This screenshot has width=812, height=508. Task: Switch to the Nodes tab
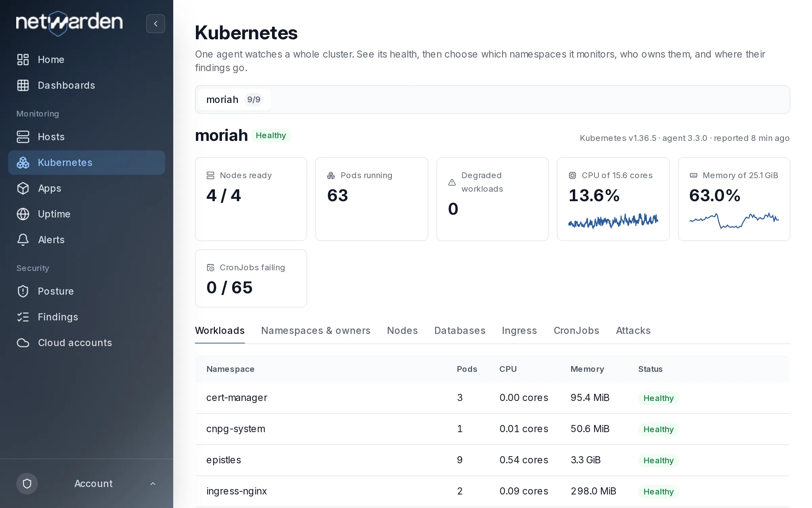click(x=403, y=331)
